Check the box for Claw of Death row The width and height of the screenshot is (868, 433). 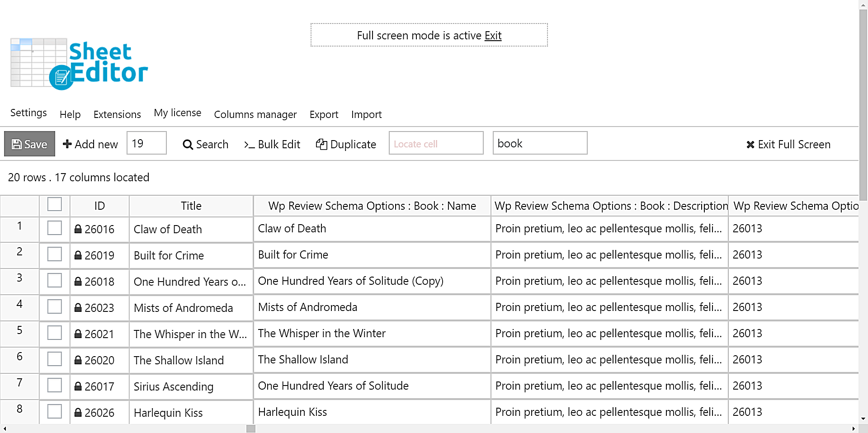(x=55, y=228)
